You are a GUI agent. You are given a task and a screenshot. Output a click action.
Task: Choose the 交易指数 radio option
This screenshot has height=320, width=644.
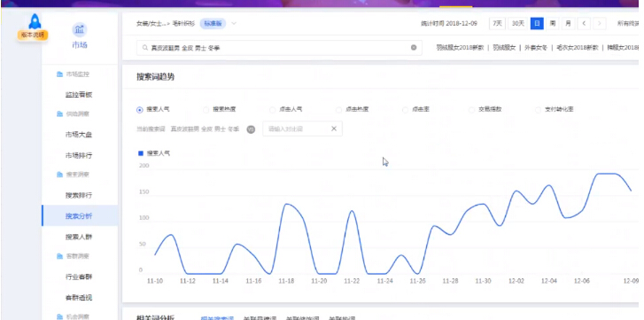(x=471, y=110)
